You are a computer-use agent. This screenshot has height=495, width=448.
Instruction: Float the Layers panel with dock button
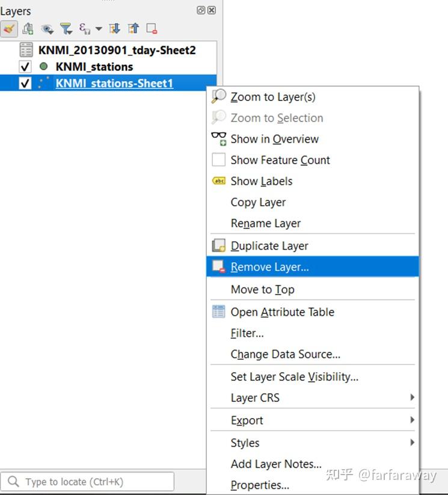coord(201,10)
